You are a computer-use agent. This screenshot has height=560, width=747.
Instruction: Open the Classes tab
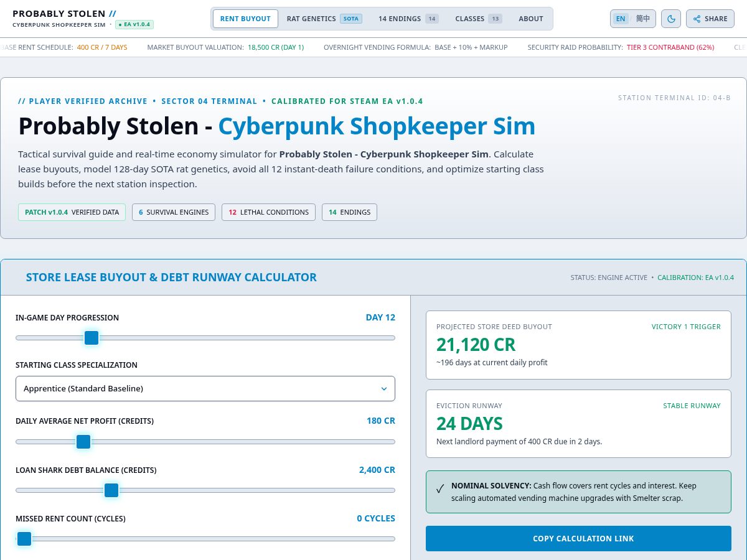coord(478,19)
